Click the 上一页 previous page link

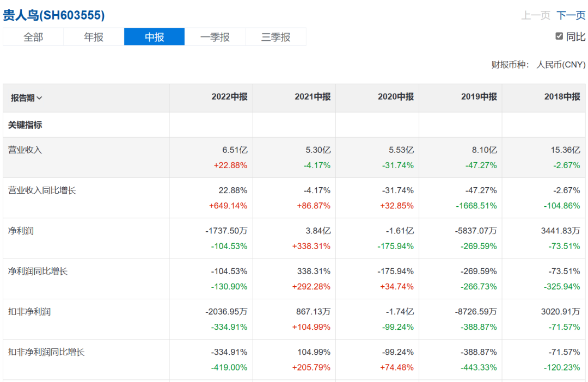(x=536, y=15)
